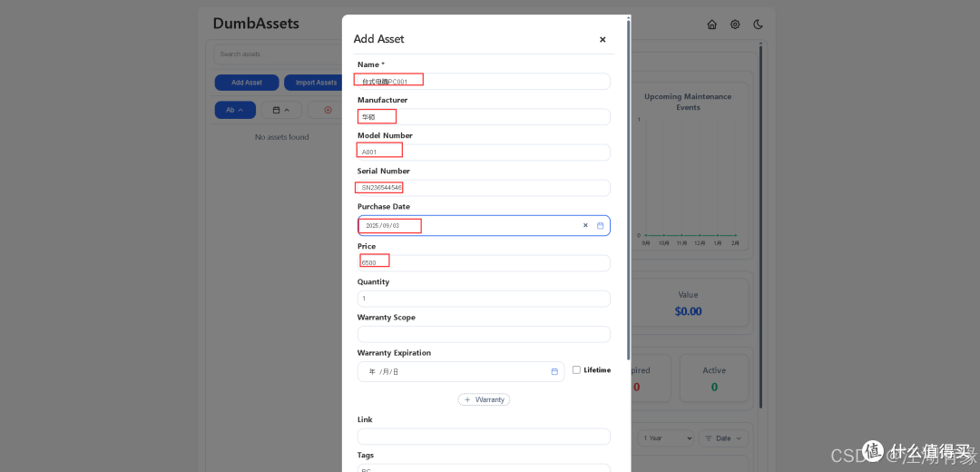This screenshot has height=472, width=980.
Task: Focus the Link input field
Action: click(x=484, y=437)
